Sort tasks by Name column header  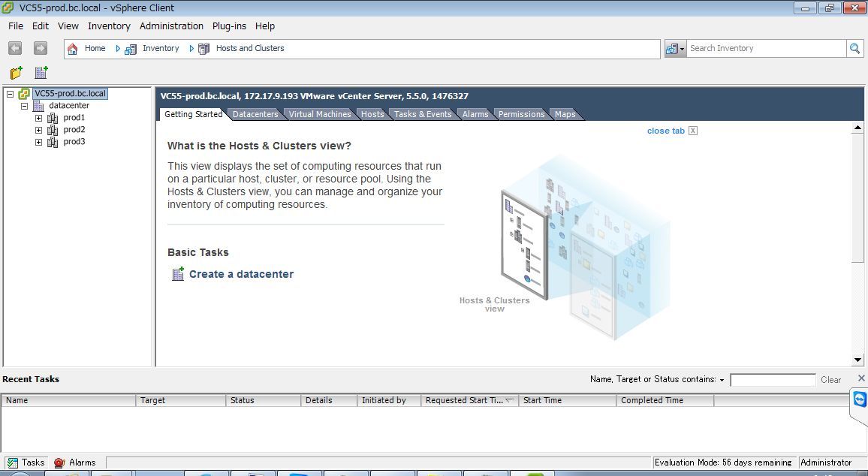click(x=68, y=400)
